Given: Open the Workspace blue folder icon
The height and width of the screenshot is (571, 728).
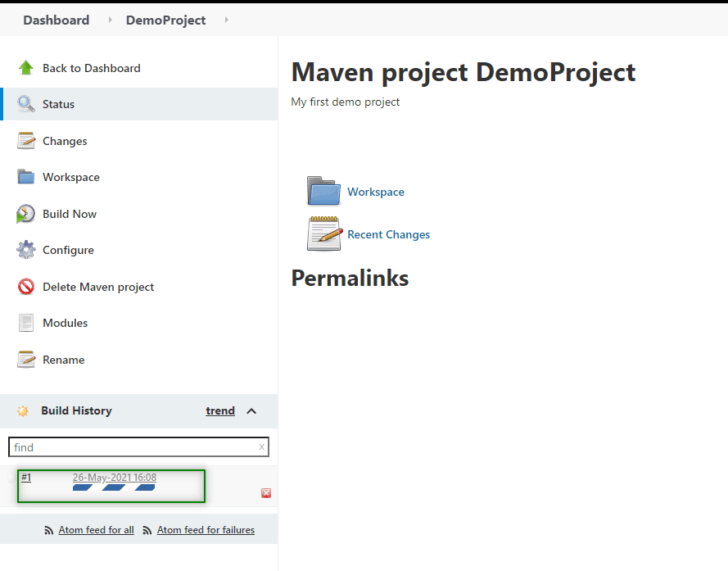Looking at the screenshot, I should (323, 190).
